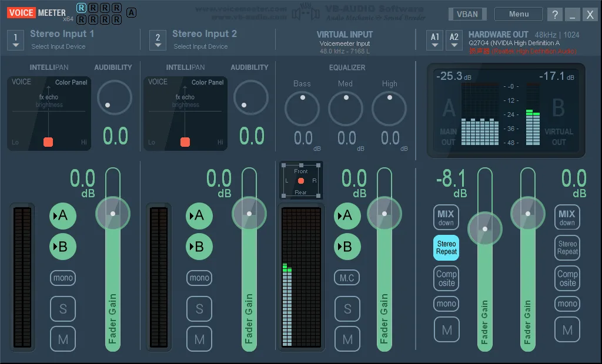This screenshot has height=364, width=602.
Task: Enable mono on Stereo Input 2
Action: click(199, 278)
